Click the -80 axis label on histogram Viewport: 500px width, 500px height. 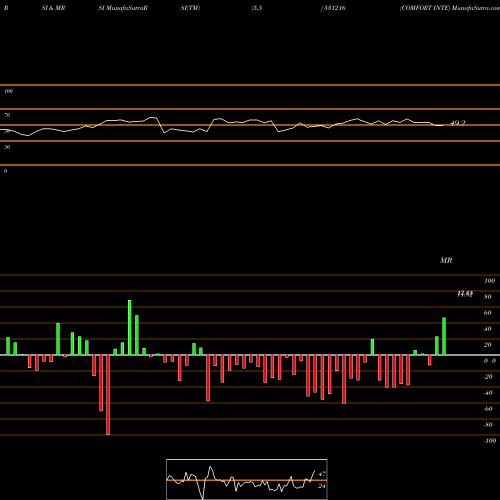(488, 425)
